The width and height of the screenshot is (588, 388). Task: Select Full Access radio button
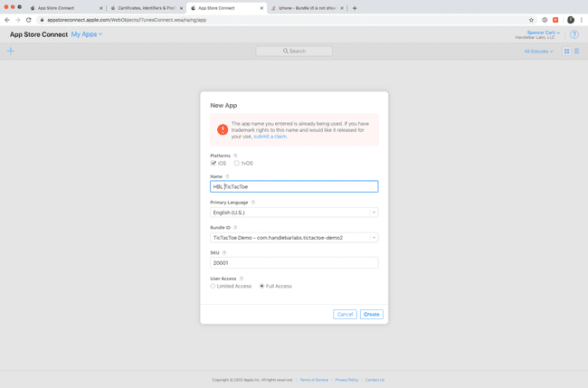[x=261, y=286]
